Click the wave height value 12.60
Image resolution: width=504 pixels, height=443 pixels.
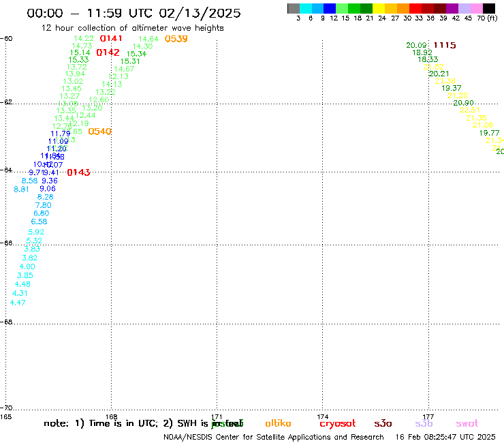(99, 100)
